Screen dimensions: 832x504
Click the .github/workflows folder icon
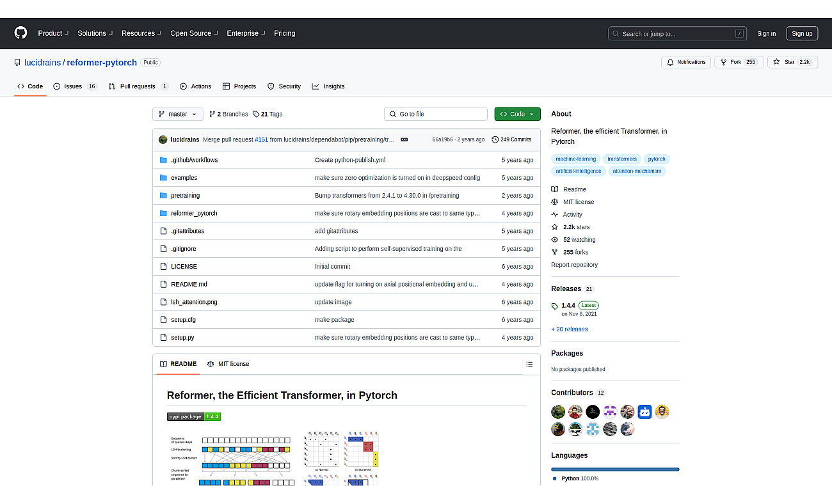click(163, 160)
